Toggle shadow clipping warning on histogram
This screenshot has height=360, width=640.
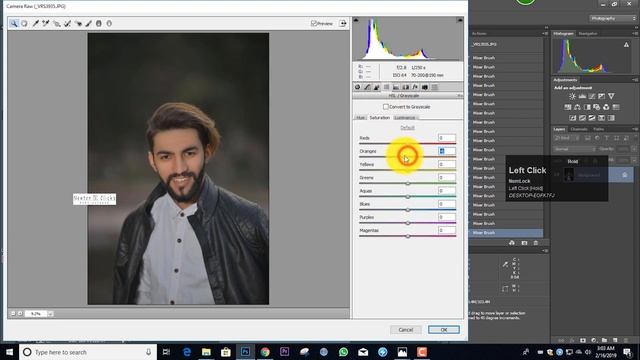pos(356,20)
